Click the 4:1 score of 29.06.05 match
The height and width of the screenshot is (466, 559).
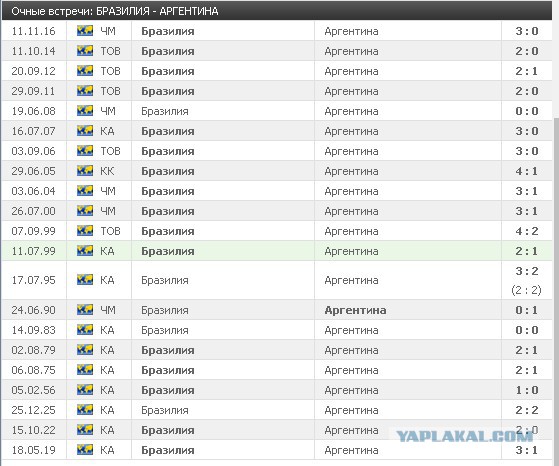[x=527, y=171]
